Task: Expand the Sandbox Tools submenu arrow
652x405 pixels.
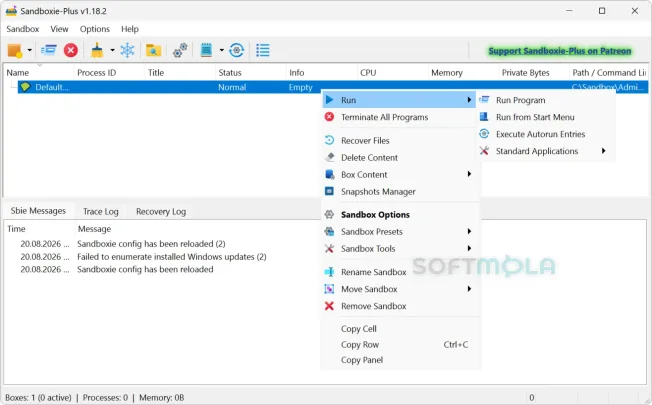Action: tap(469, 248)
